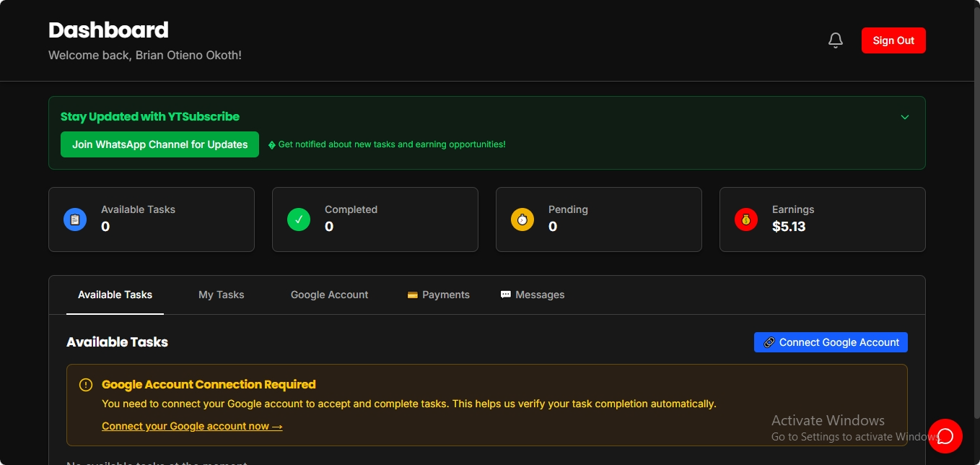
Task: Click the Pending clock icon
Action: click(522, 219)
